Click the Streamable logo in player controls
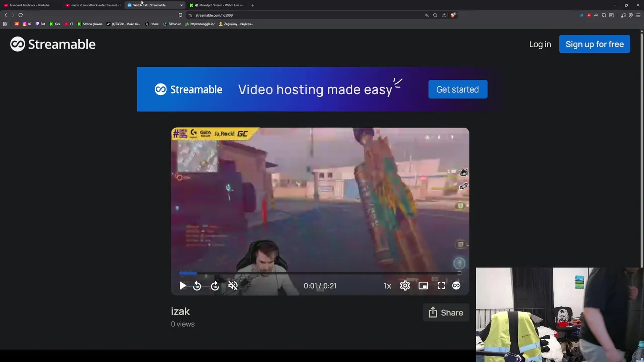 (456, 286)
